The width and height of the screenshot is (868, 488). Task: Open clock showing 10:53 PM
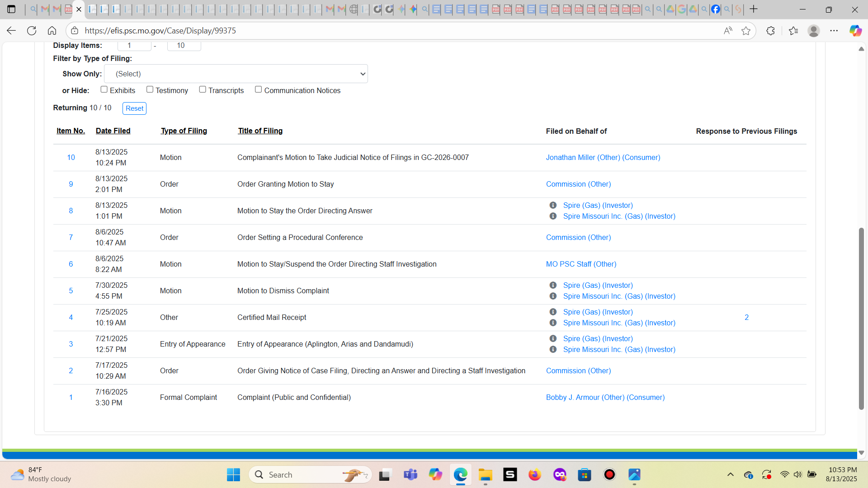(841, 474)
